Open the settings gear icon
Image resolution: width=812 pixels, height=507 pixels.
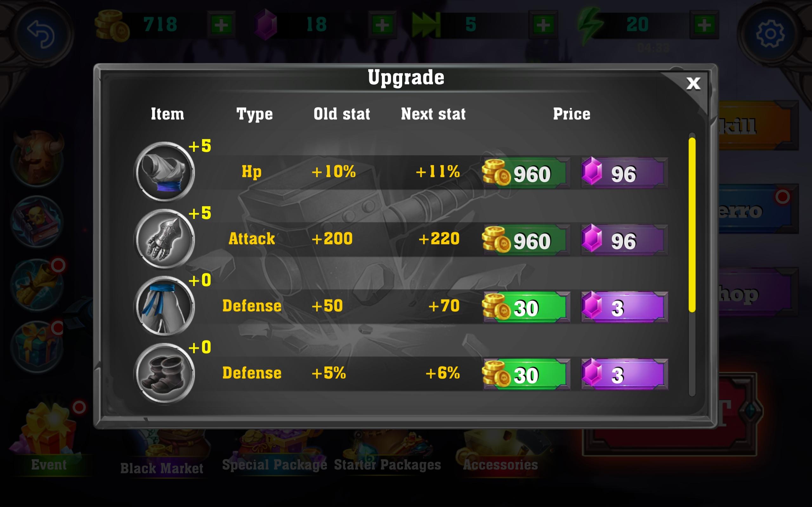(x=770, y=34)
